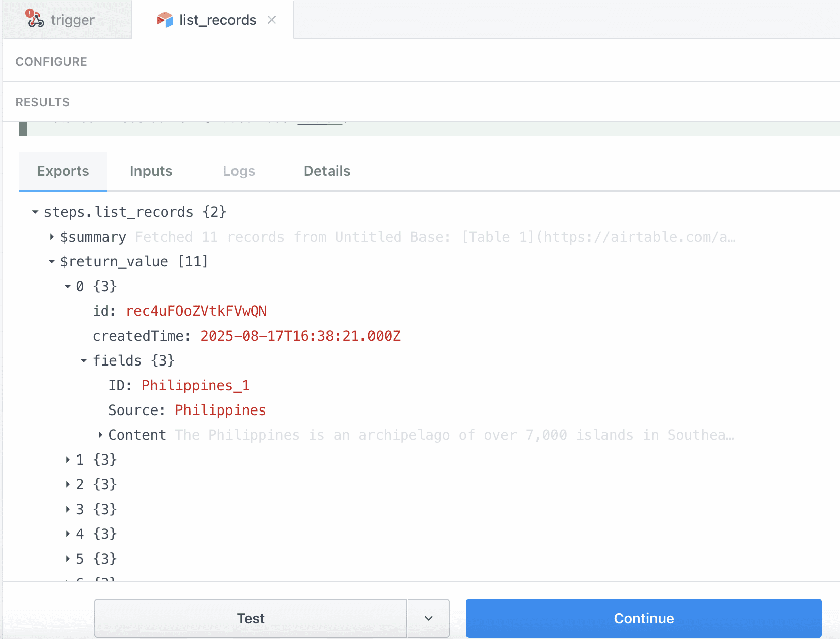Click the Continue button
The width and height of the screenshot is (840, 639).
click(x=643, y=618)
